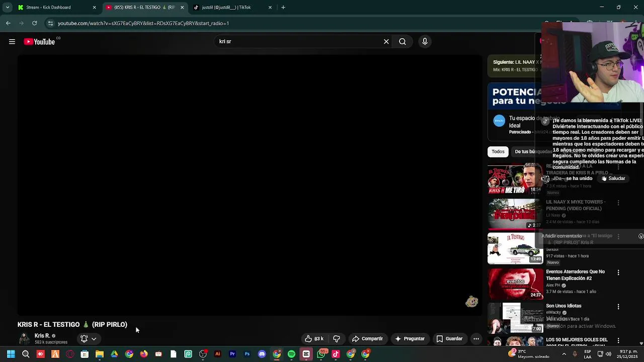This screenshot has height=362, width=644.
Task: Open Kris R. channel avatar
Action: click(x=24, y=338)
